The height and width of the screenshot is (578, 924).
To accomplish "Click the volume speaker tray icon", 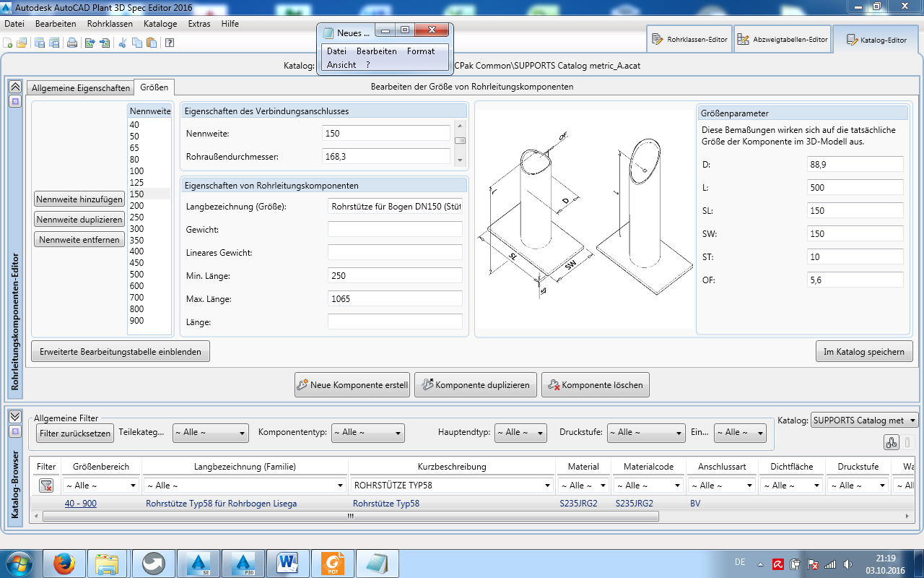I will 848,564.
